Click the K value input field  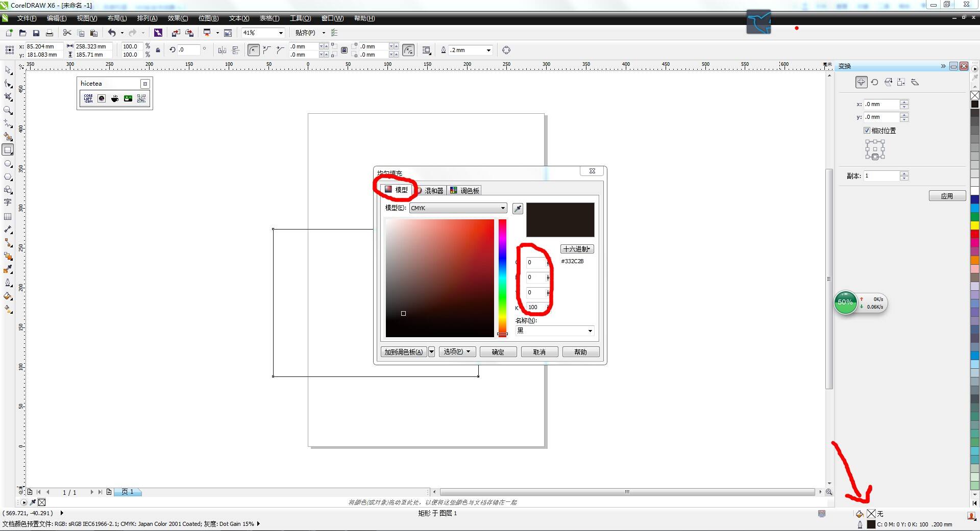point(536,307)
